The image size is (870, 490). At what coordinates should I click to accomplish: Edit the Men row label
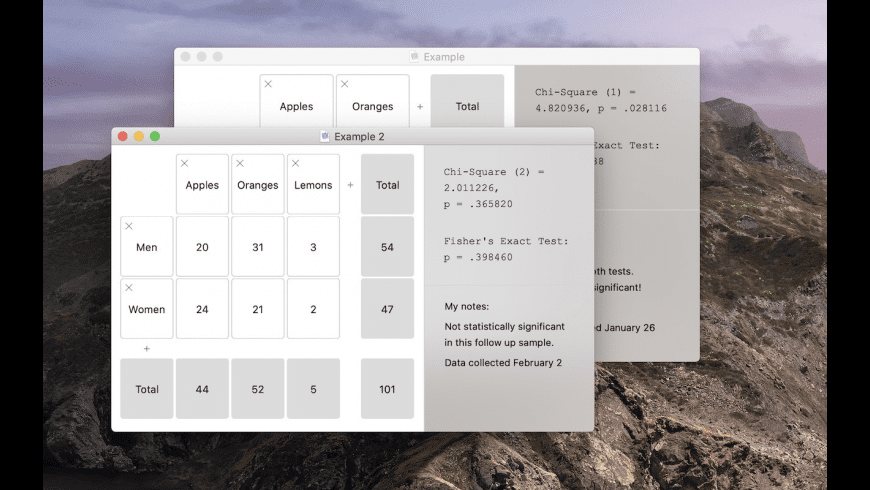[146, 247]
